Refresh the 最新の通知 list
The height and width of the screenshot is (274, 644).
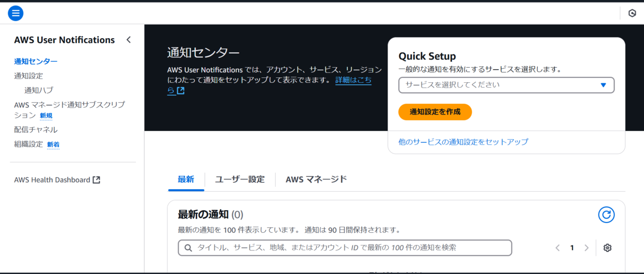(x=606, y=215)
